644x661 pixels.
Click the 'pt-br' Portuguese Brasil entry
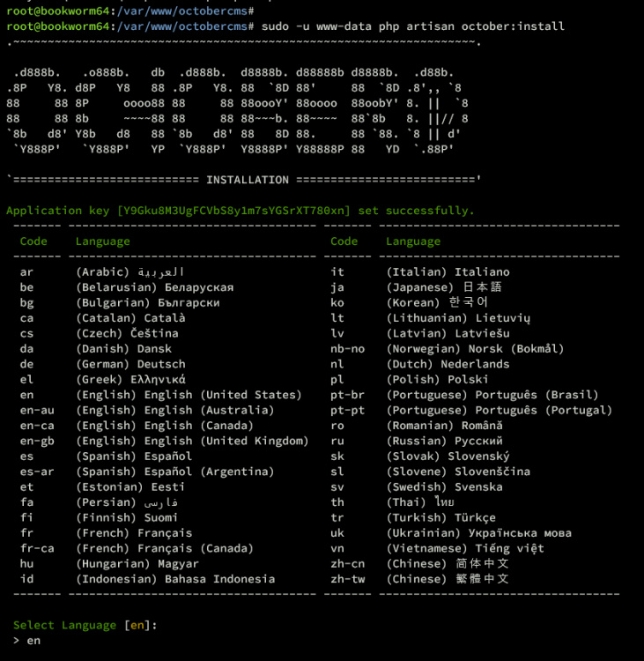[x=464, y=395]
